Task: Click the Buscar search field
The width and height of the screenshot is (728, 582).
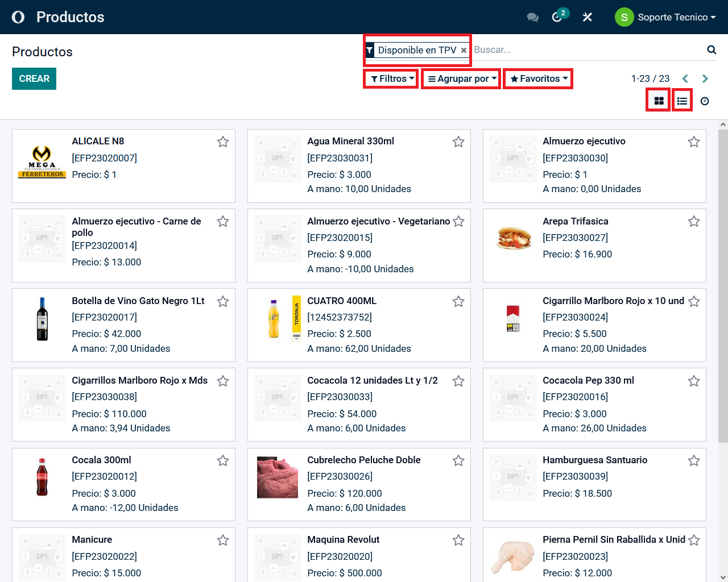Action: click(x=586, y=50)
